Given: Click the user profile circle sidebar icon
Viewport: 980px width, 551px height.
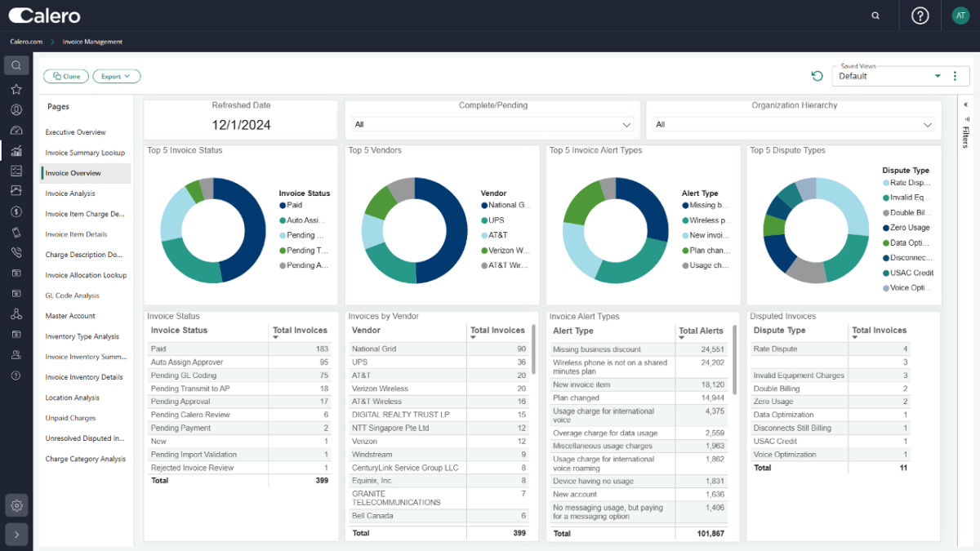Looking at the screenshot, I should [x=16, y=109].
